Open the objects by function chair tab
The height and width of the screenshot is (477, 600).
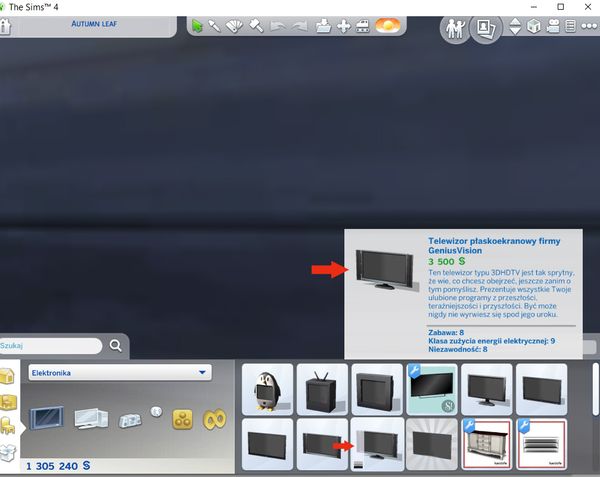point(8,425)
